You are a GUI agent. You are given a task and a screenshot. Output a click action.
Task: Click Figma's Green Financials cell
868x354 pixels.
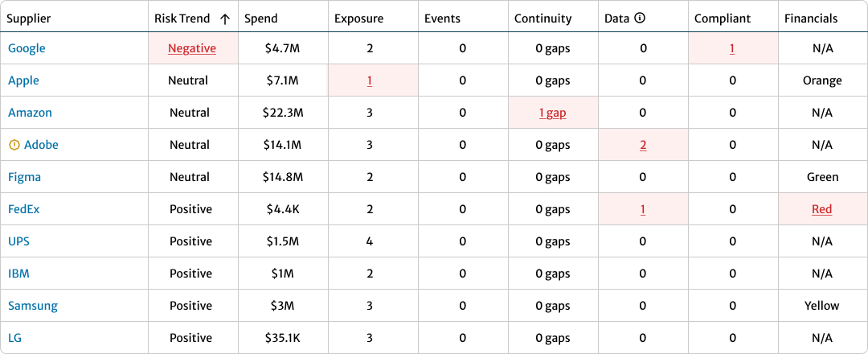pos(822,177)
